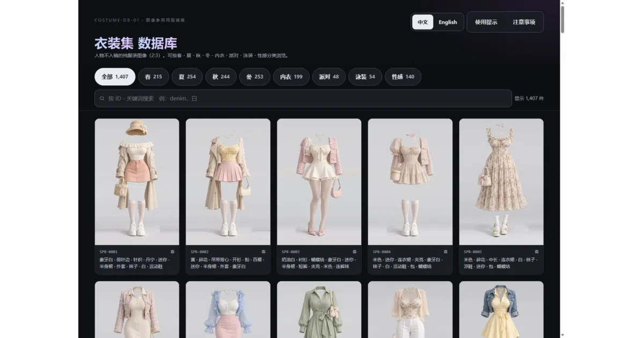Choose the 派对 48 category tab

click(329, 77)
